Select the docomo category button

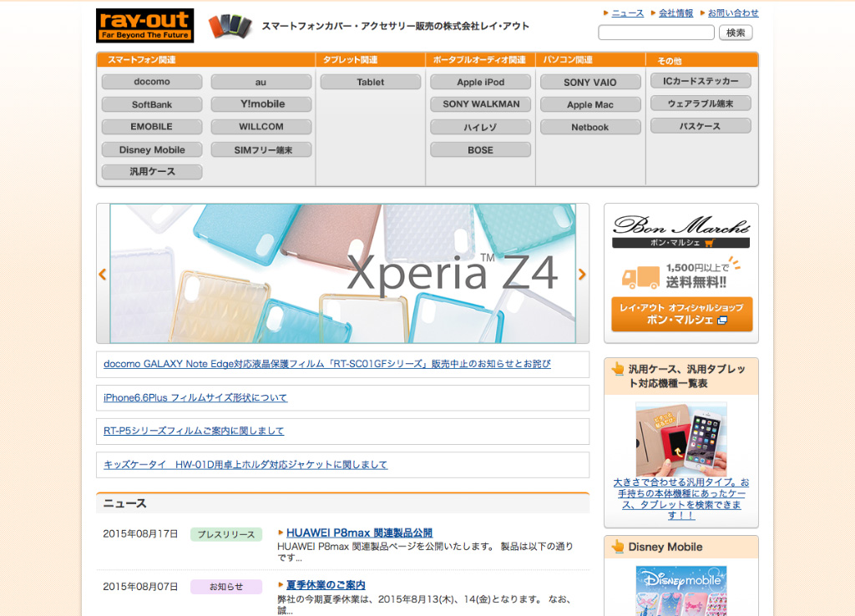pos(152,82)
